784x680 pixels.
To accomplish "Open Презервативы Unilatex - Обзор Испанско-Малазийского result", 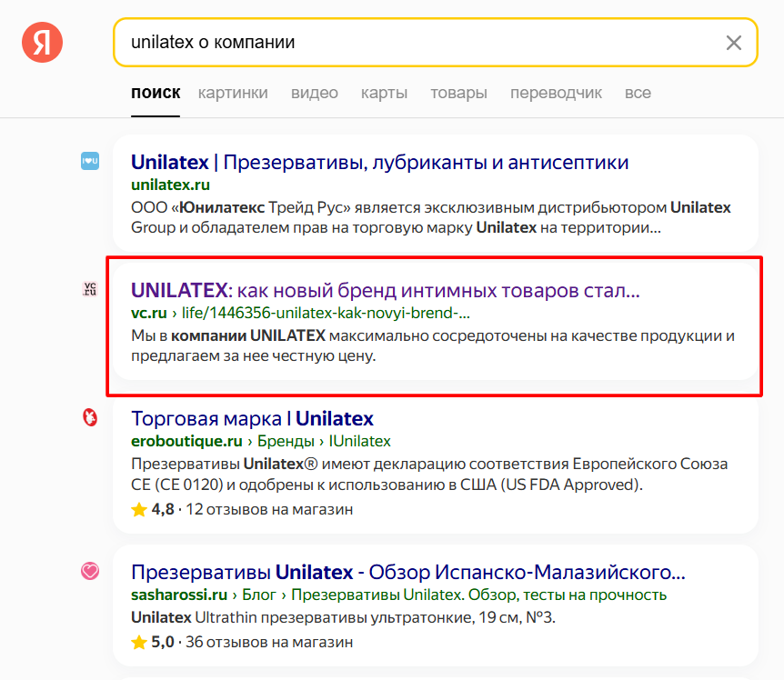I will tap(408, 572).
